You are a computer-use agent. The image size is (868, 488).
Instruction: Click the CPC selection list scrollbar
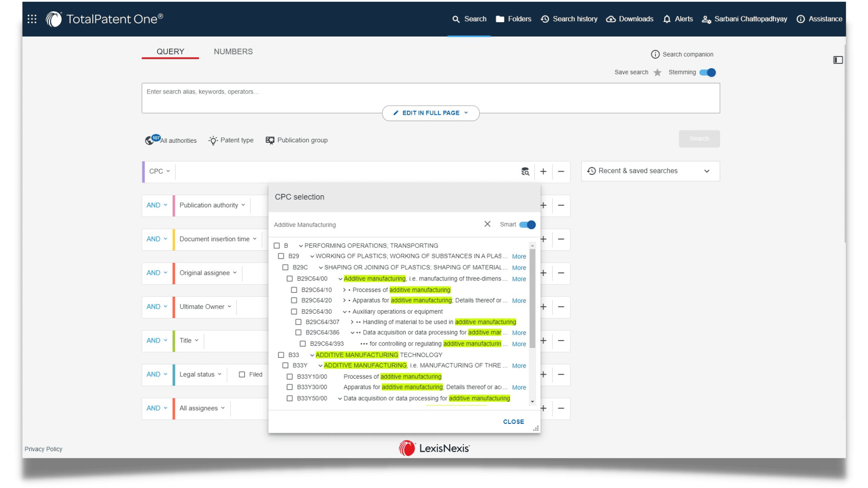pos(533,298)
